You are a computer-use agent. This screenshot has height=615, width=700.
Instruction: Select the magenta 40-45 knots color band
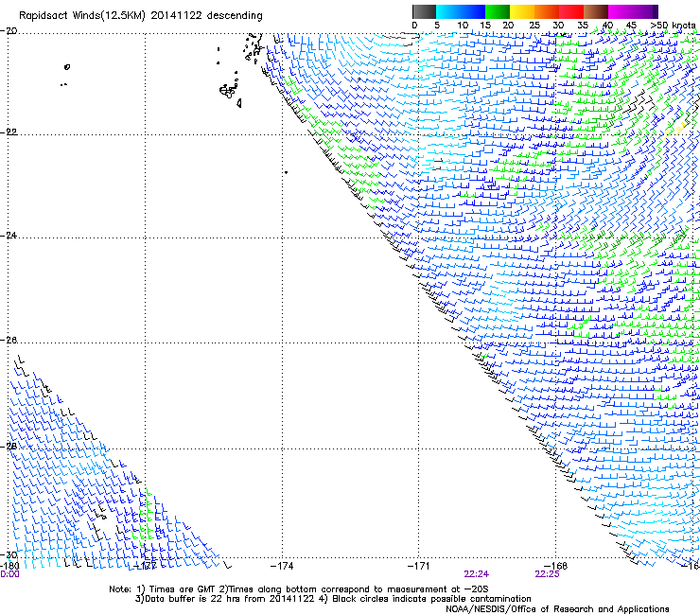coord(621,11)
